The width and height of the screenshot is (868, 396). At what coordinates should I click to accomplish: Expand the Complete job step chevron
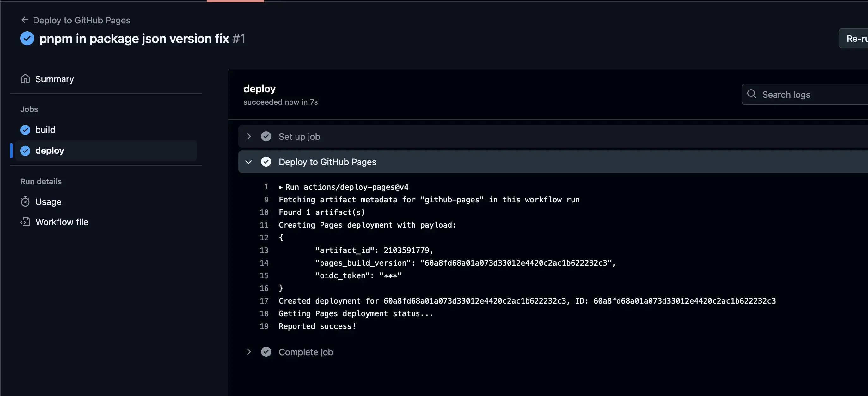coord(249,352)
